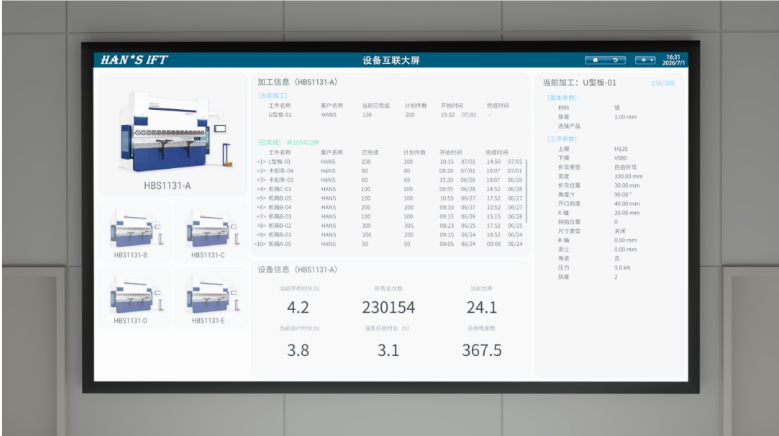Viewport: 779px width, 436px height.
Task: Select the HBS1131-E machine thumbnail
Action: click(x=211, y=298)
